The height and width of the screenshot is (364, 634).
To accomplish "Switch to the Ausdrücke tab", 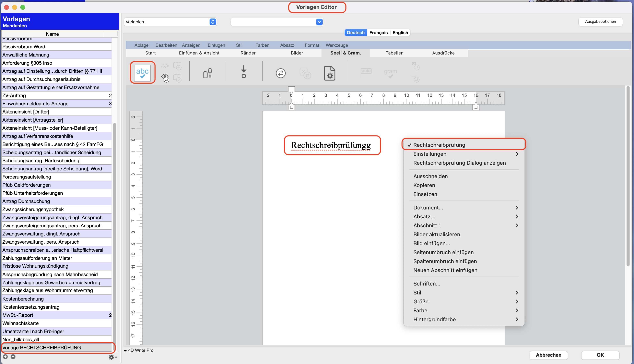I will tap(443, 53).
